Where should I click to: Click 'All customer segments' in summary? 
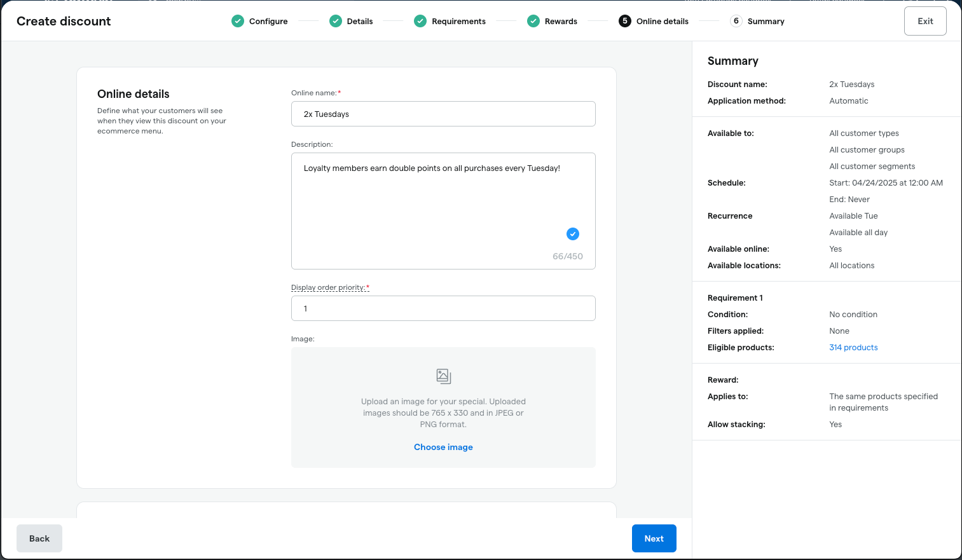(x=872, y=167)
